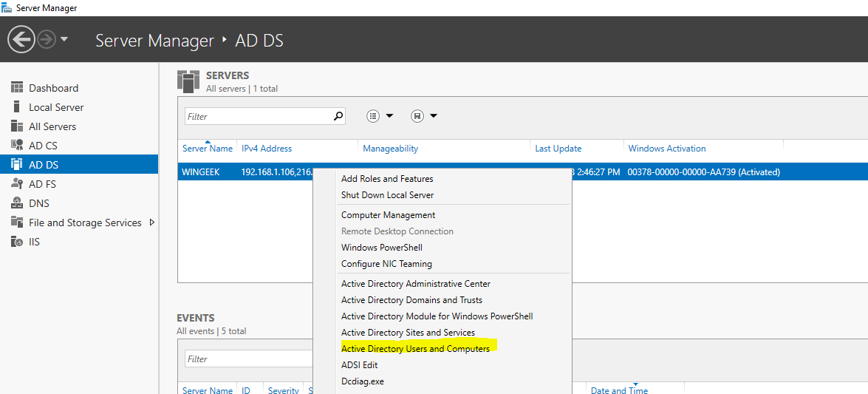This screenshot has width=868, height=394.
Task: Open the navigation history dropdown arrow
Action: 64,39
